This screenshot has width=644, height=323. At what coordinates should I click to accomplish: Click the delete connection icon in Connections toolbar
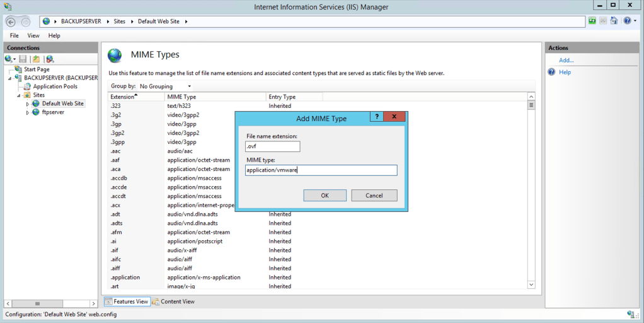click(x=50, y=59)
